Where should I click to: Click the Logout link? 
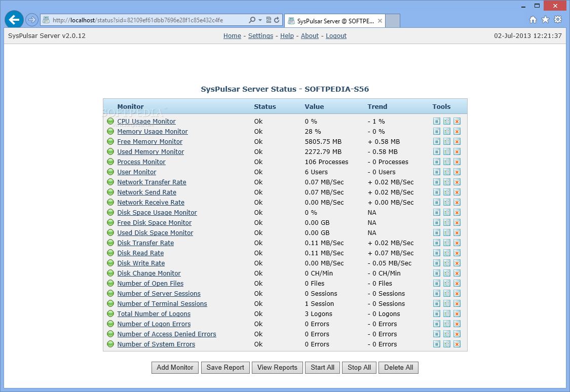click(x=336, y=36)
